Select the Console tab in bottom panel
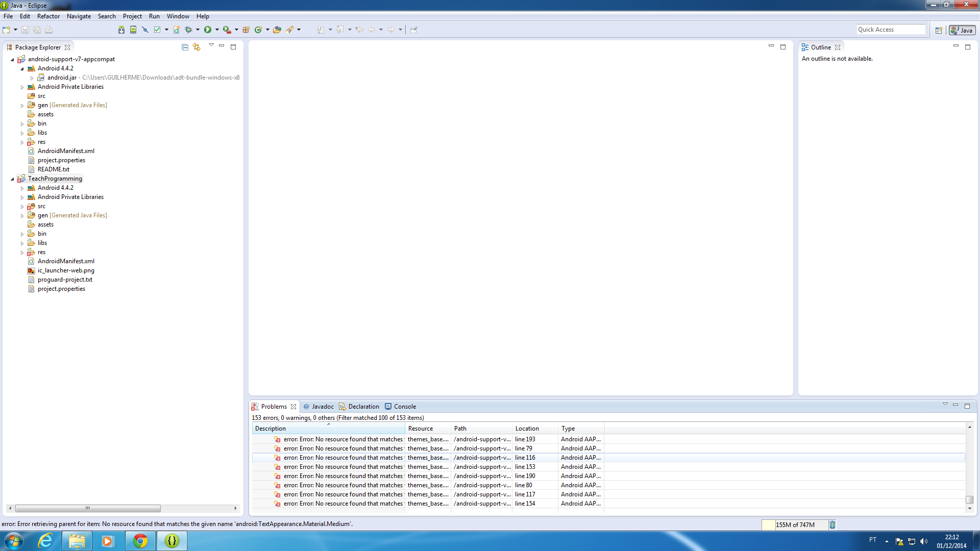Screen dimensions: 980x551 pyautogui.click(x=405, y=406)
